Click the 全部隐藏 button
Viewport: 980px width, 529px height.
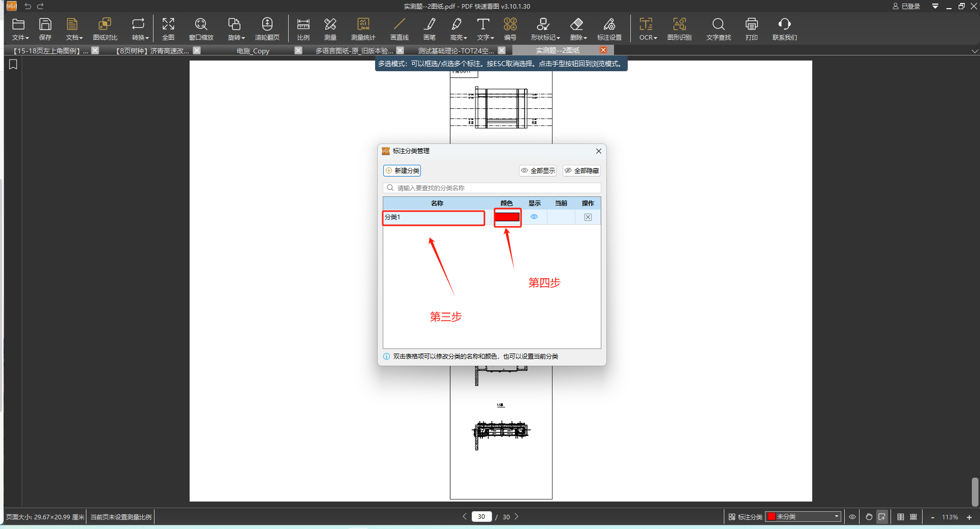click(x=581, y=171)
